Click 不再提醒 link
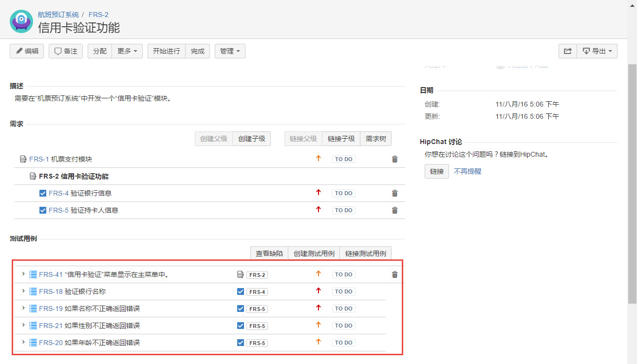Image resolution: width=637 pixels, height=364 pixels. point(468,171)
